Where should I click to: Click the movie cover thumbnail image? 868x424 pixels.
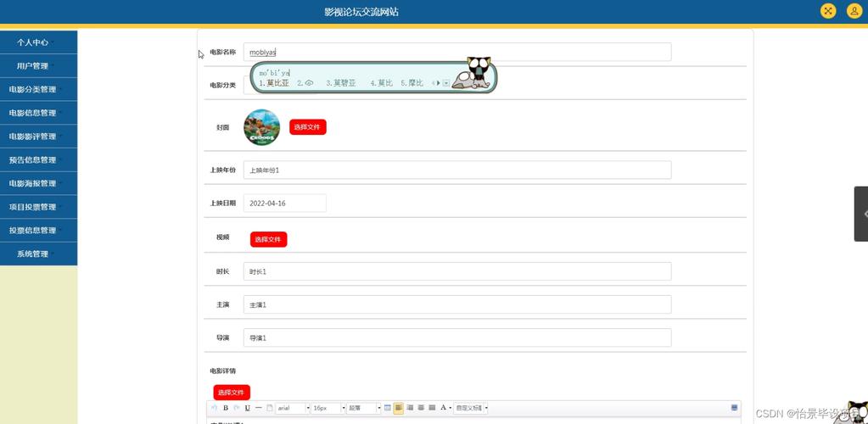click(x=261, y=127)
